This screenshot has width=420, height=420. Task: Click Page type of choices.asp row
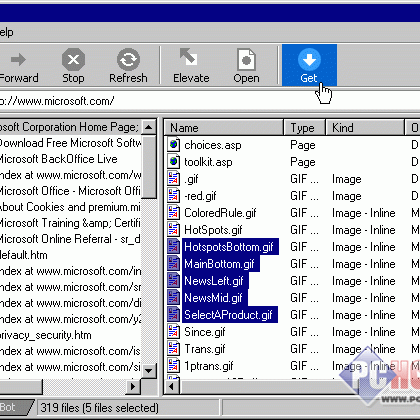303,145
